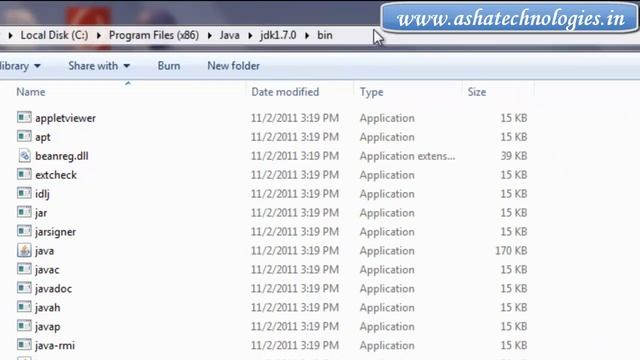Open the Include in library dropdown

pyautogui.click(x=20, y=66)
